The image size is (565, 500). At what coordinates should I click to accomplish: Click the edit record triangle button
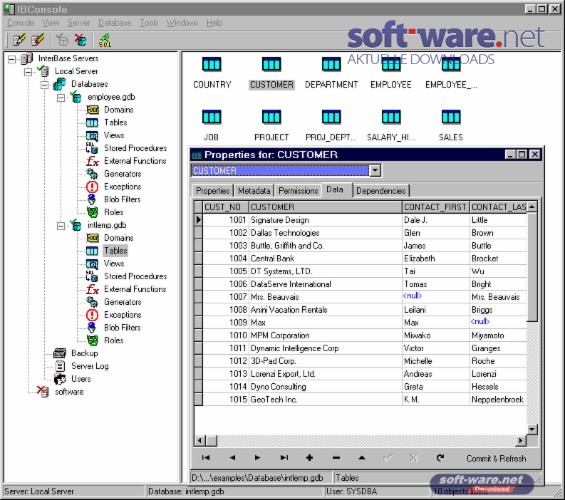362,457
